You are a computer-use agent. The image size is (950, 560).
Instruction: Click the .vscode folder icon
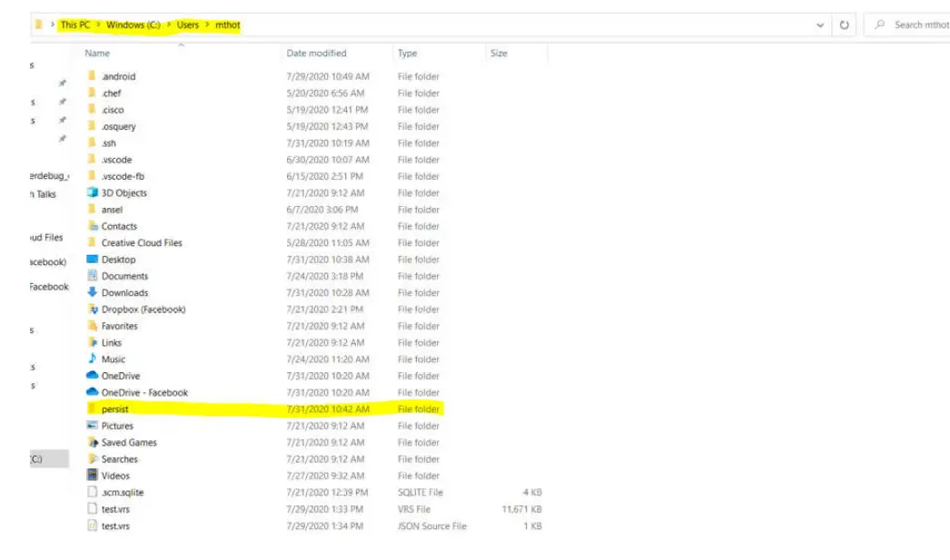point(92,159)
